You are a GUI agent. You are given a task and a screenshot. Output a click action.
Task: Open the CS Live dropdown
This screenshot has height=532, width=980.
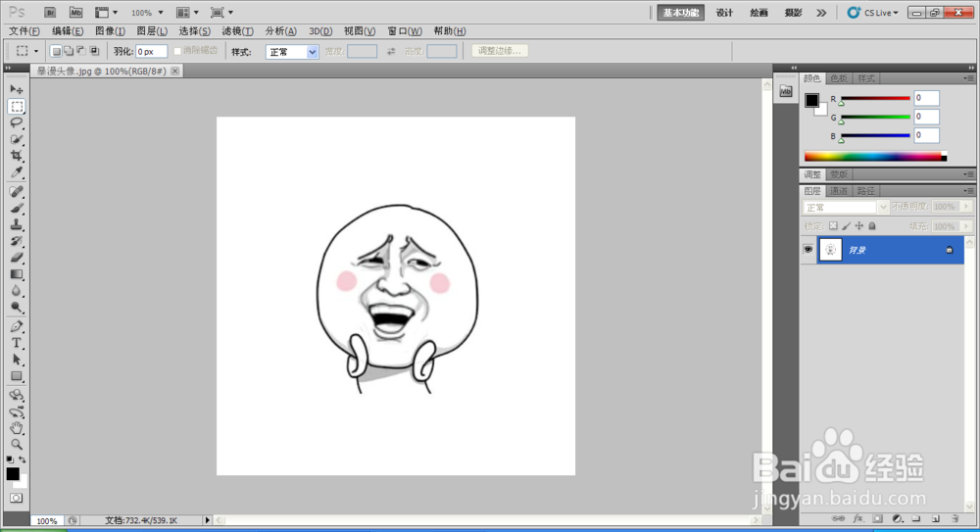(x=872, y=13)
